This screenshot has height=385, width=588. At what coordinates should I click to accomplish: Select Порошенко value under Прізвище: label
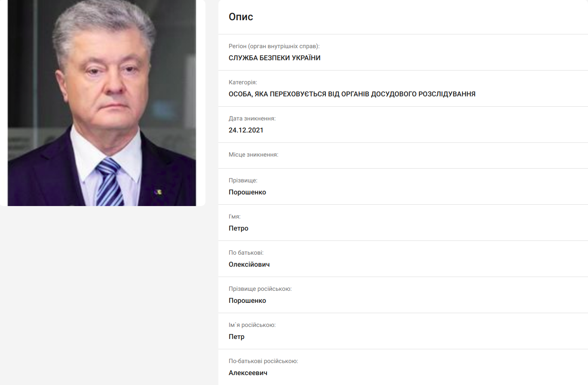248,192
